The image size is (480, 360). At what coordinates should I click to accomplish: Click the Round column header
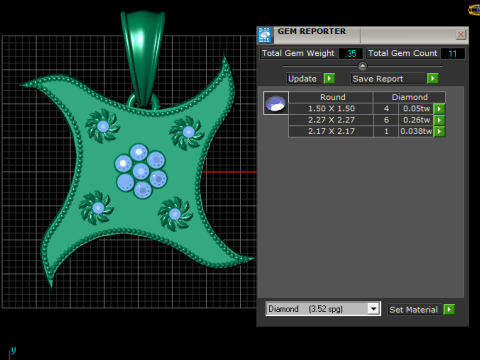[x=332, y=97]
